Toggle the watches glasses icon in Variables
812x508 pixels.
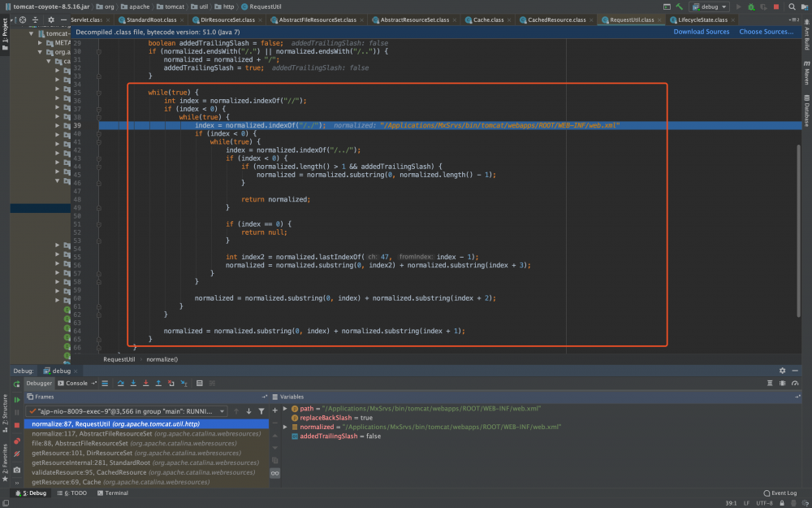[274, 472]
